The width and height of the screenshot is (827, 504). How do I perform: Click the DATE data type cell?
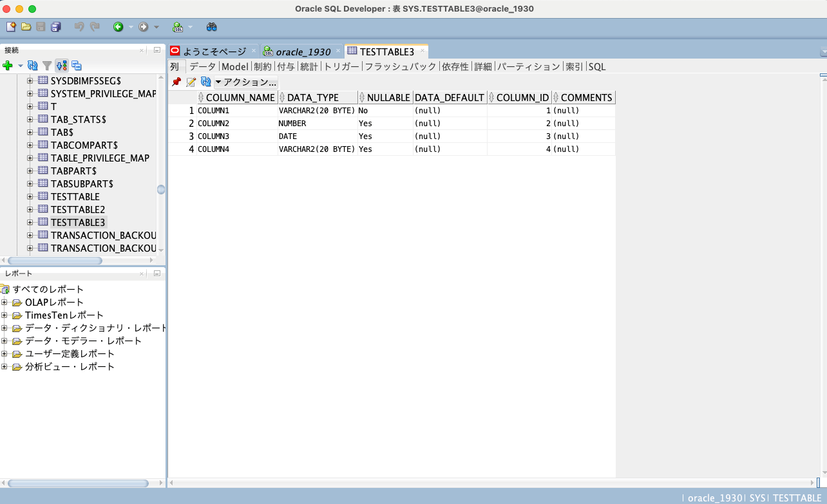(318, 136)
